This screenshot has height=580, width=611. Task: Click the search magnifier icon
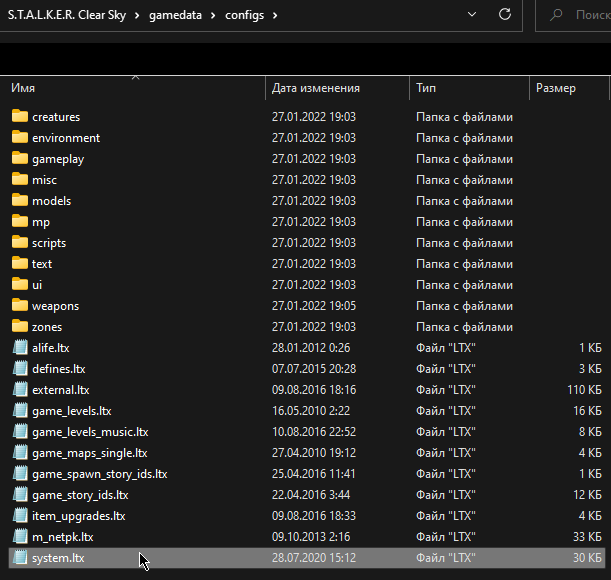click(x=557, y=15)
